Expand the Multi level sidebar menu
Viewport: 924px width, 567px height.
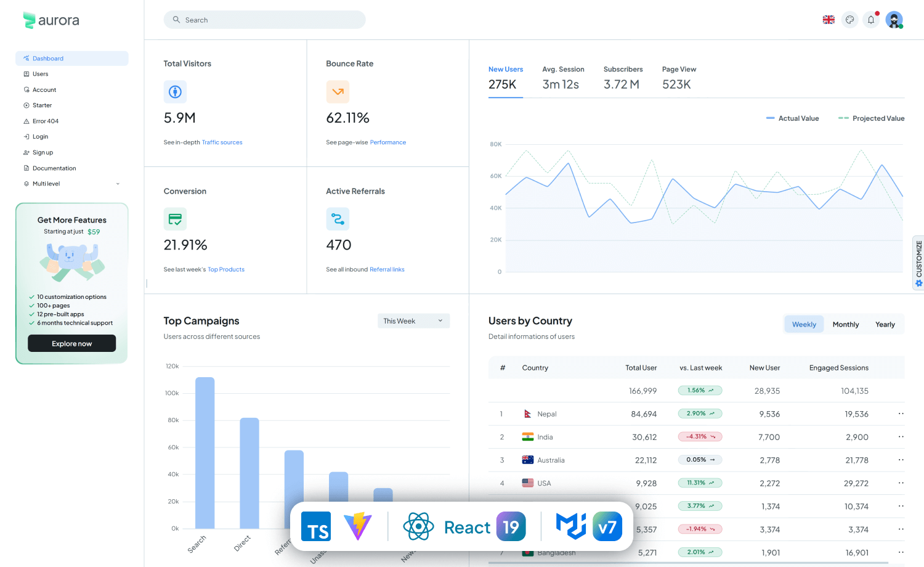[71, 183]
